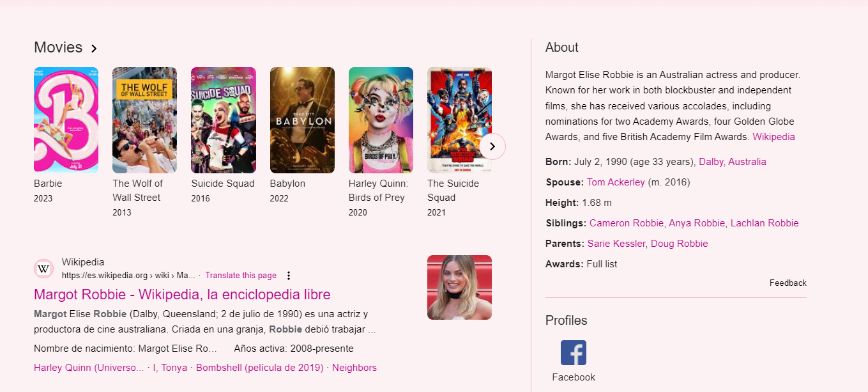Expand the Movies section with the header arrow
The image size is (868, 392).
pos(94,49)
